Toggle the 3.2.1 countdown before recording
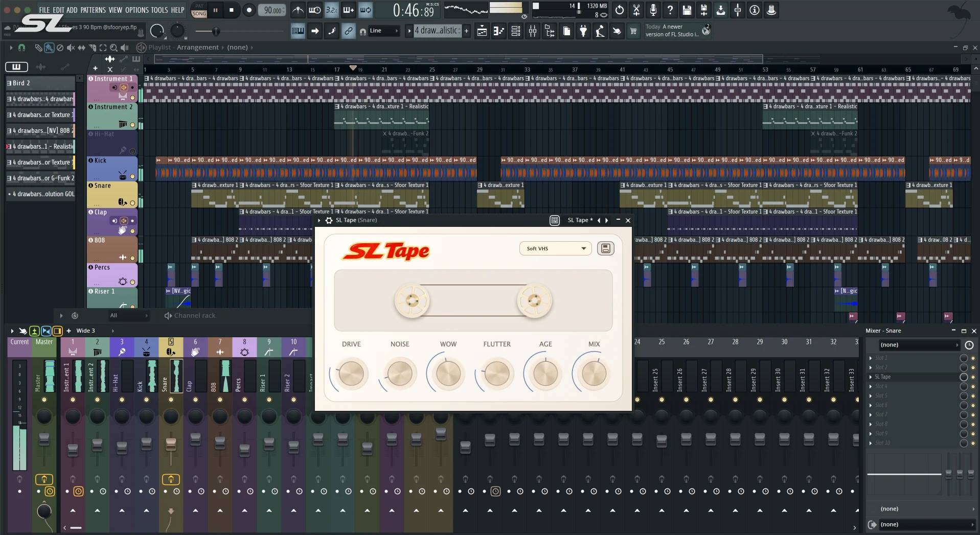Viewport: 980px width, 535px height. (x=331, y=10)
